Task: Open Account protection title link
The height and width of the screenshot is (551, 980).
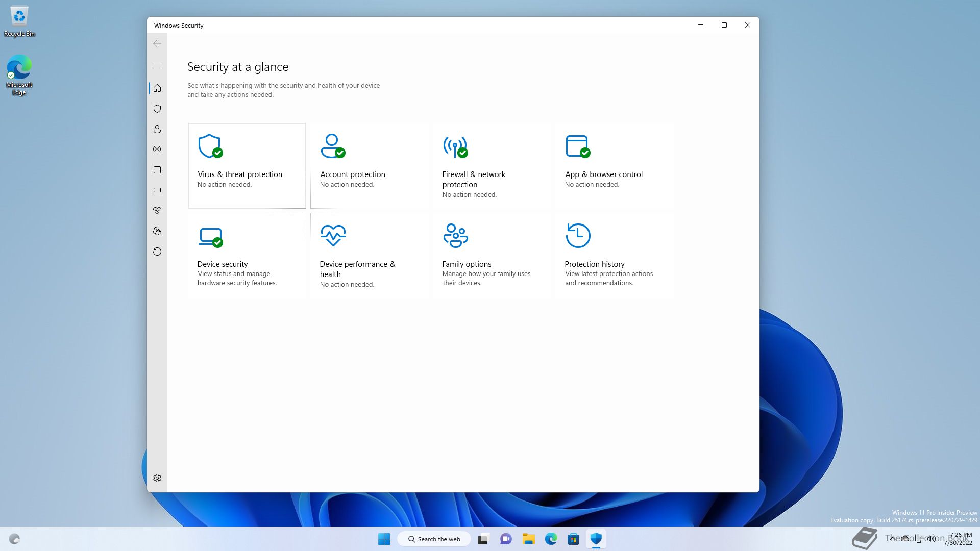Action: pyautogui.click(x=353, y=174)
